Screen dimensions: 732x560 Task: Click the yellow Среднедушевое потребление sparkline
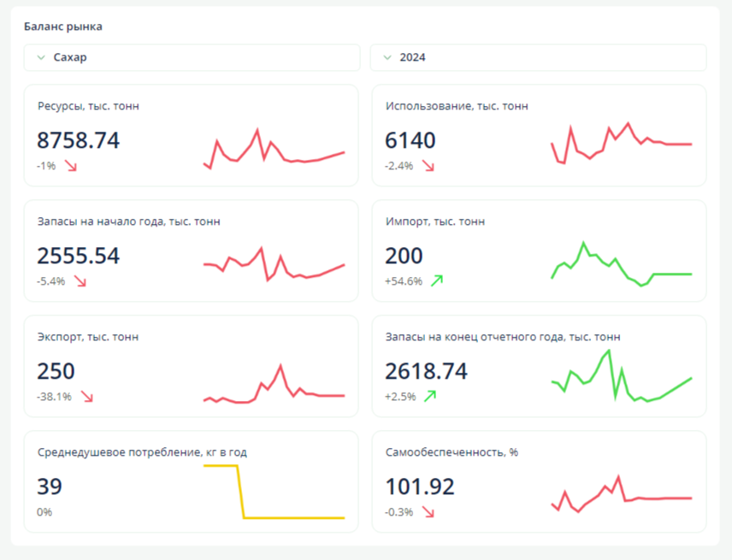[x=274, y=492]
